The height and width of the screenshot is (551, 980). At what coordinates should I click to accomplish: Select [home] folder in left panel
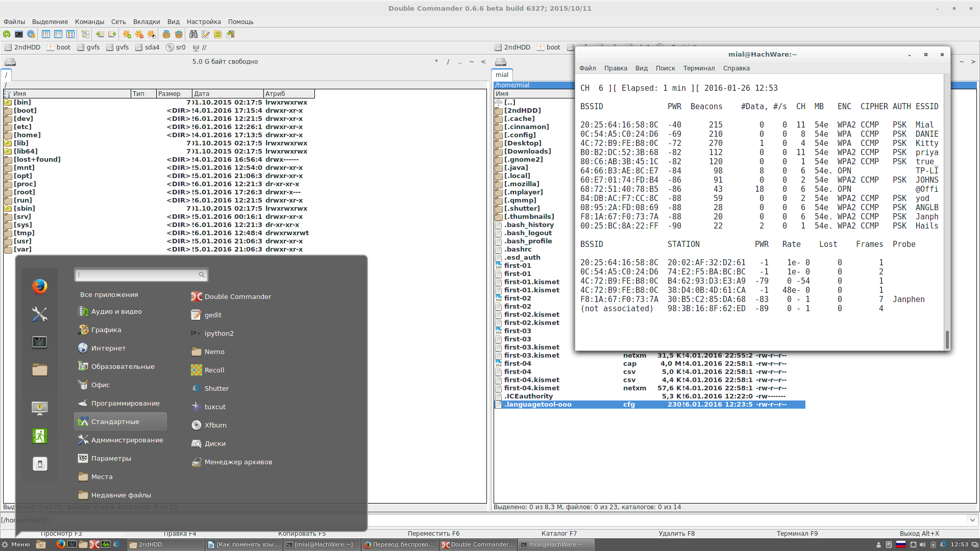click(x=27, y=135)
